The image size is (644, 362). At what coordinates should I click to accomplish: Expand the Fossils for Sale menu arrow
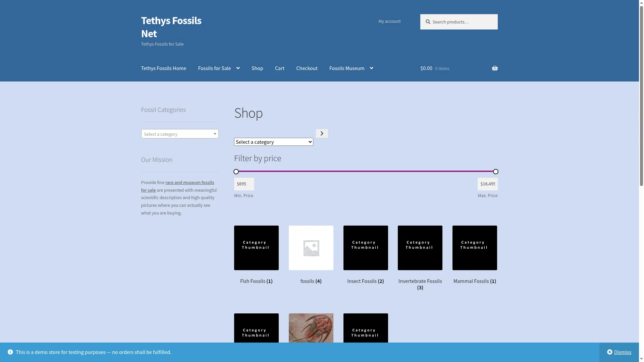[x=238, y=68]
